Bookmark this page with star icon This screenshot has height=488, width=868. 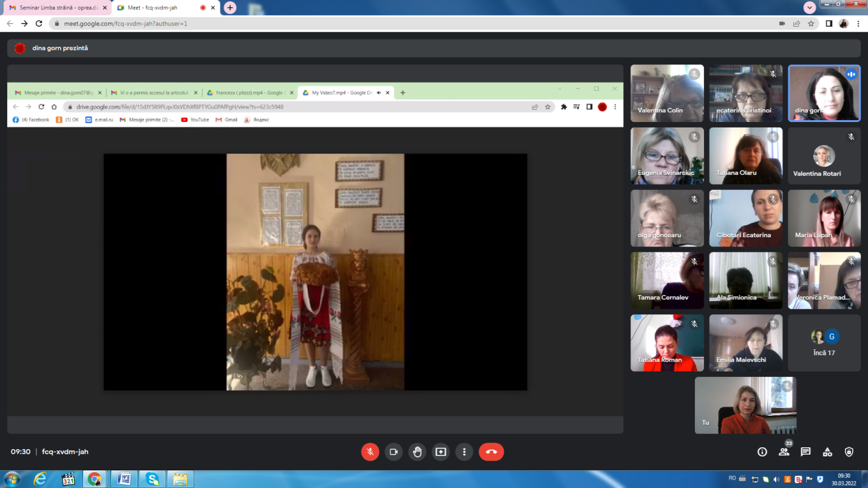811,24
